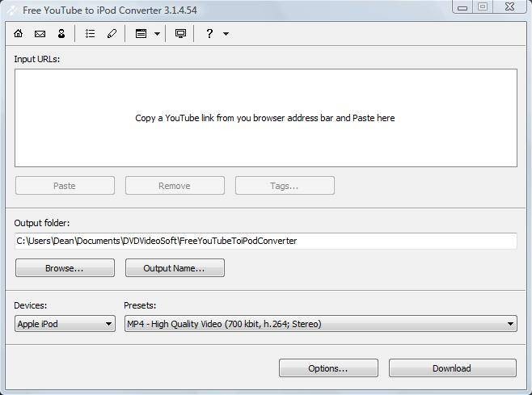Open the bulleted list icon

click(x=91, y=33)
